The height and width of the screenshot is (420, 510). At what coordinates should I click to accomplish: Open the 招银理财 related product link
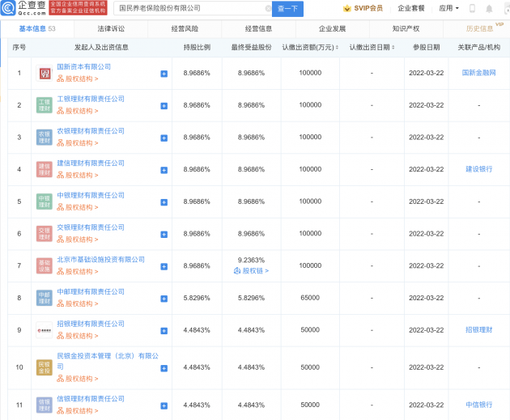click(x=478, y=330)
